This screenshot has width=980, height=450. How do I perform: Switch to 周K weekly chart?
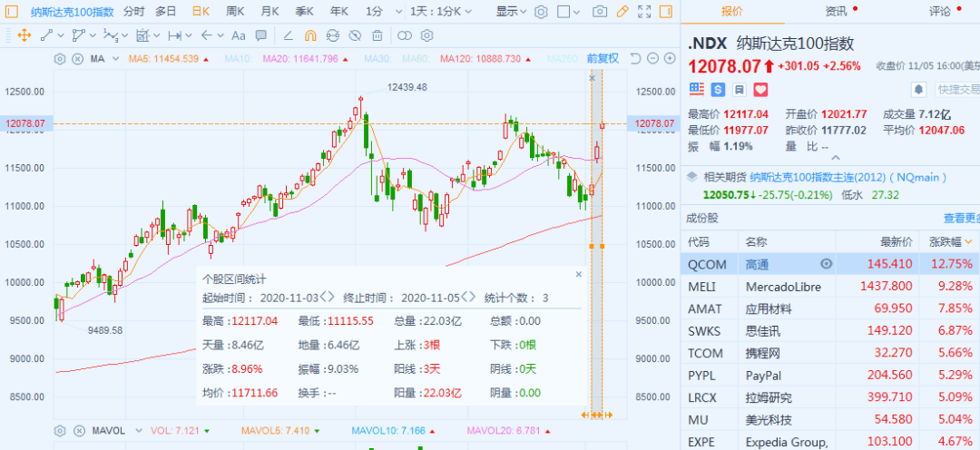(235, 11)
